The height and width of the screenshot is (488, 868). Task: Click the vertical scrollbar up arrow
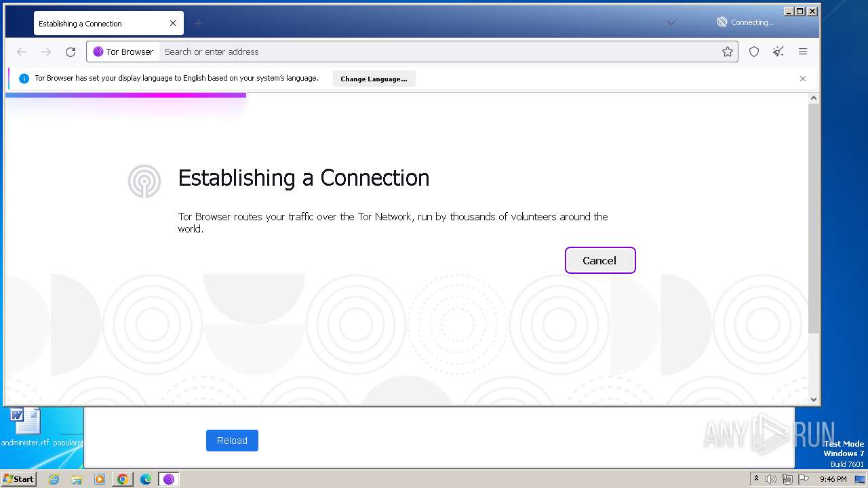click(814, 98)
